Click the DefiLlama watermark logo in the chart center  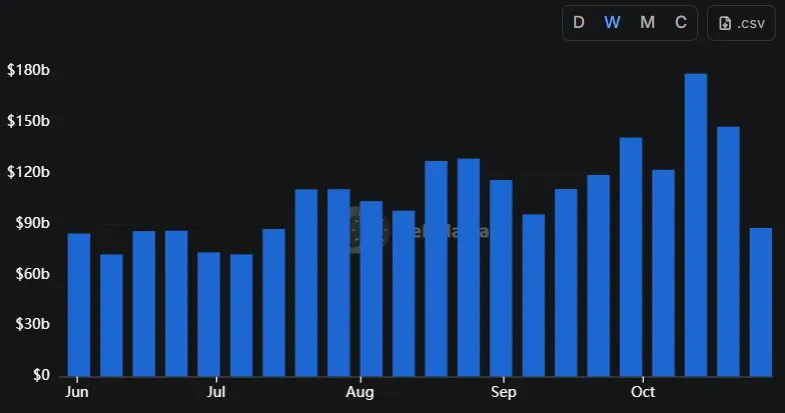[x=367, y=231]
